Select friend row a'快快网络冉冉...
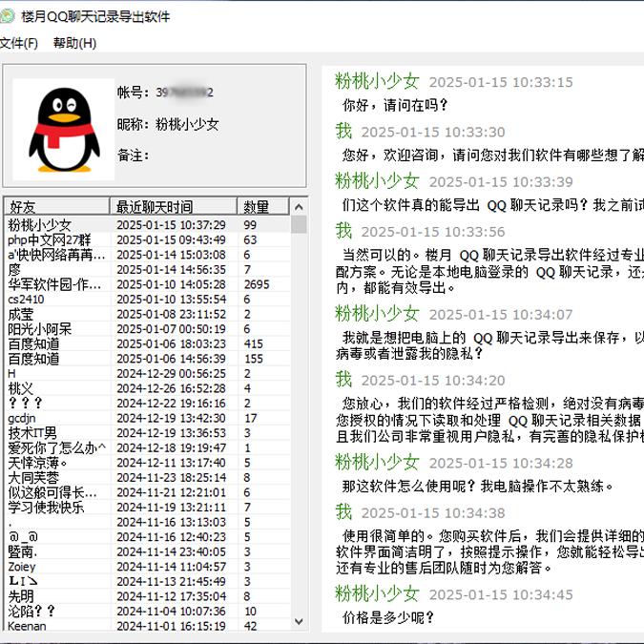Image resolution: width=644 pixels, height=644 pixels. tap(147, 255)
